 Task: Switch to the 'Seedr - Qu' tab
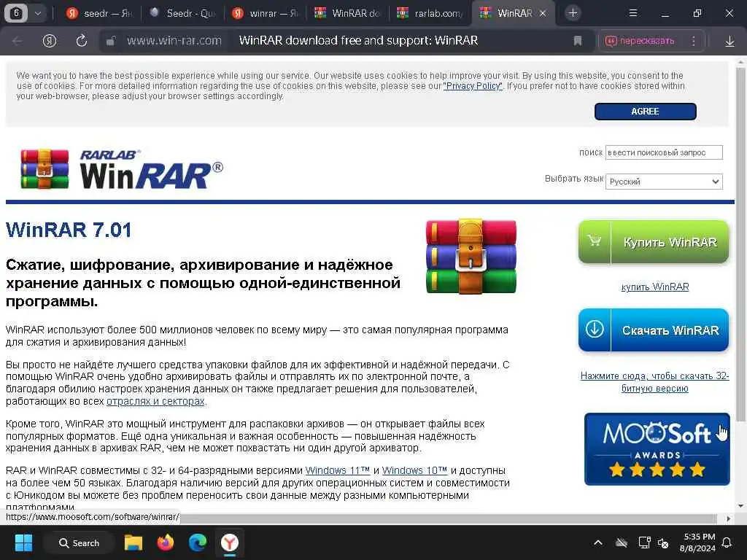tap(182, 13)
